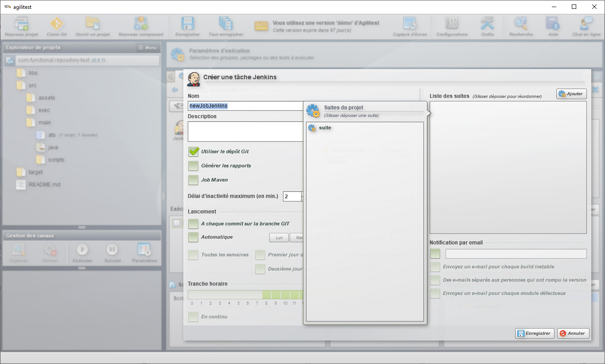Click the Nom field with newJobJenkins
This screenshot has width=605, height=364.
(x=245, y=106)
